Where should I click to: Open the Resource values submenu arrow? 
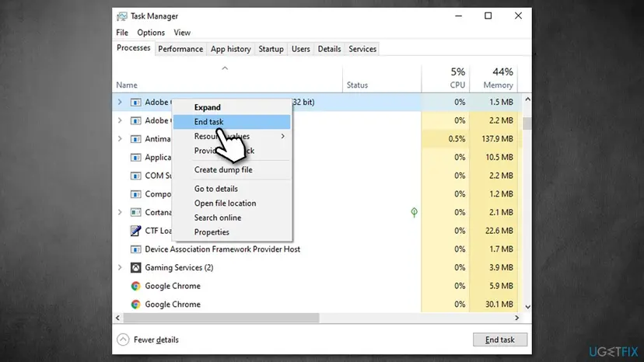tap(282, 136)
